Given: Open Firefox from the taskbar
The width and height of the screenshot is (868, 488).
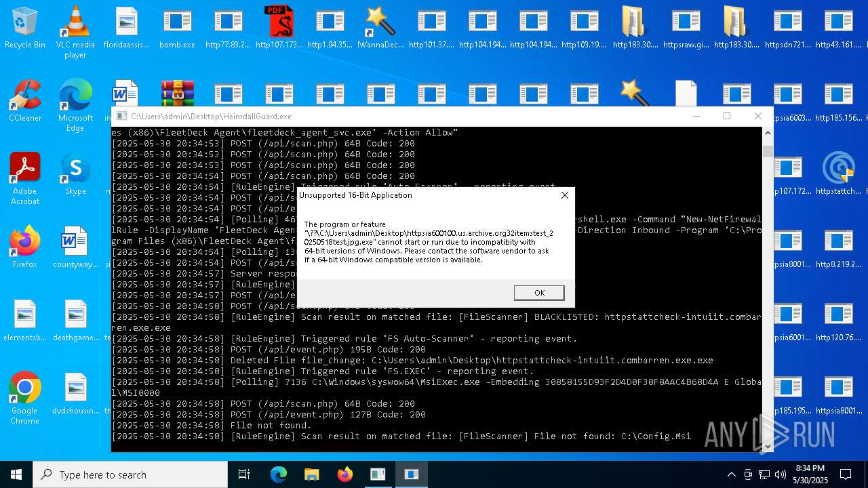Looking at the screenshot, I should (344, 474).
